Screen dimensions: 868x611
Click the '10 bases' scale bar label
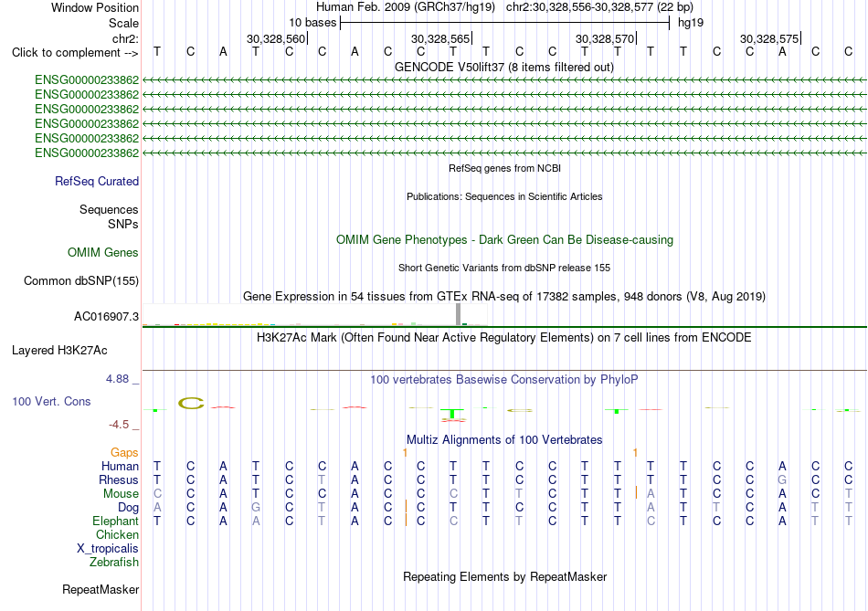(x=312, y=23)
